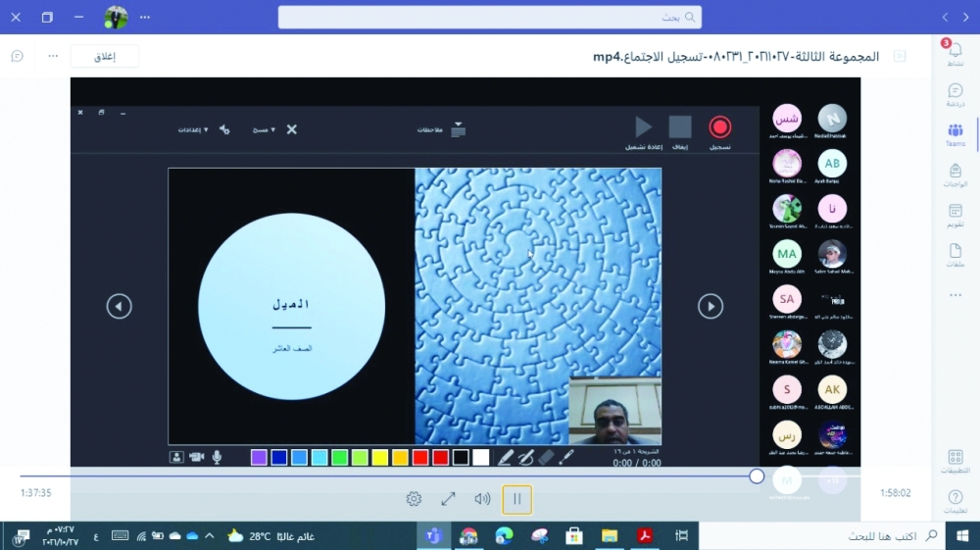Expand the Settings (إعدادات) dropdown
Image resolution: width=980 pixels, height=550 pixels.
(x=193, y=129)
